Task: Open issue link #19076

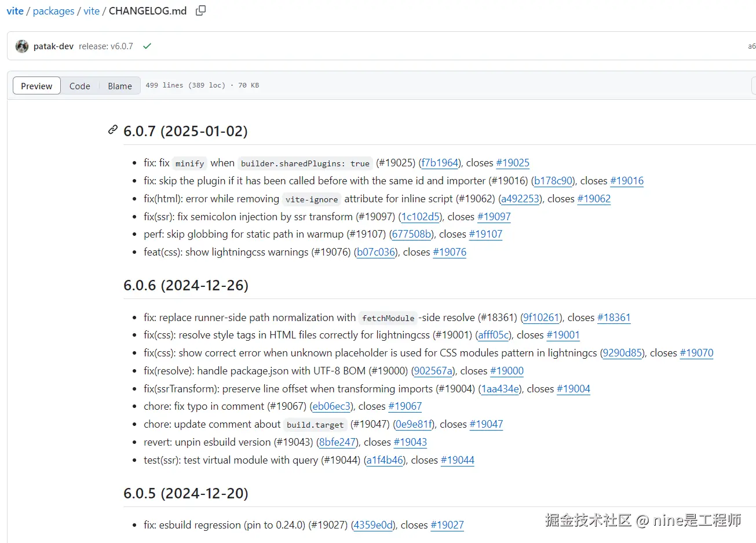Action: click(x=450, y=252)
